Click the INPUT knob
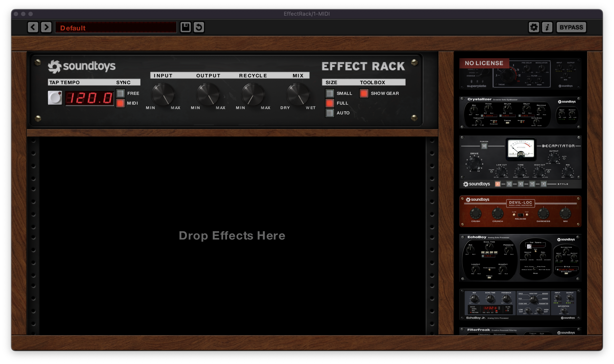Screen dimensions: 614x364 pos(163,95)
